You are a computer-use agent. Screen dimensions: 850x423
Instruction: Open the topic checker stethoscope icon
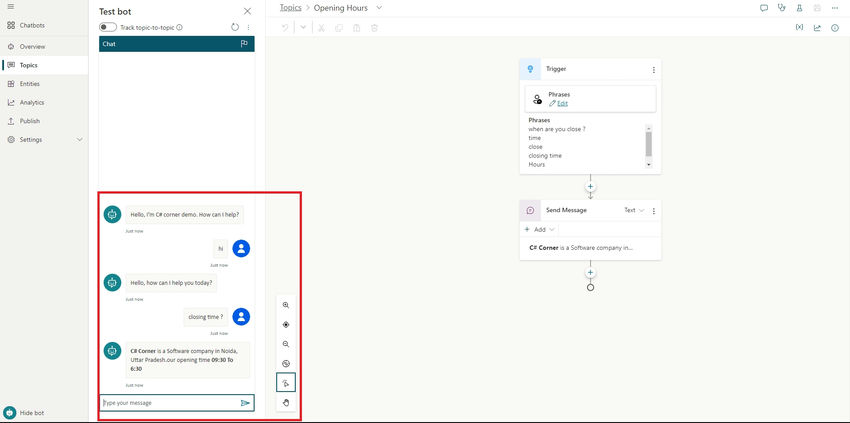click(x=781, y=8)
